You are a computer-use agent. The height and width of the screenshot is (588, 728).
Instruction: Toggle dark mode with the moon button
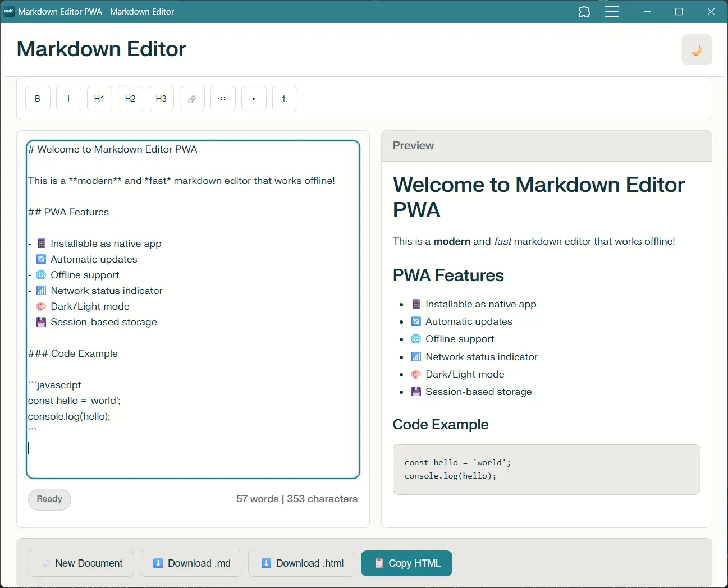click(x=697, y=49)
